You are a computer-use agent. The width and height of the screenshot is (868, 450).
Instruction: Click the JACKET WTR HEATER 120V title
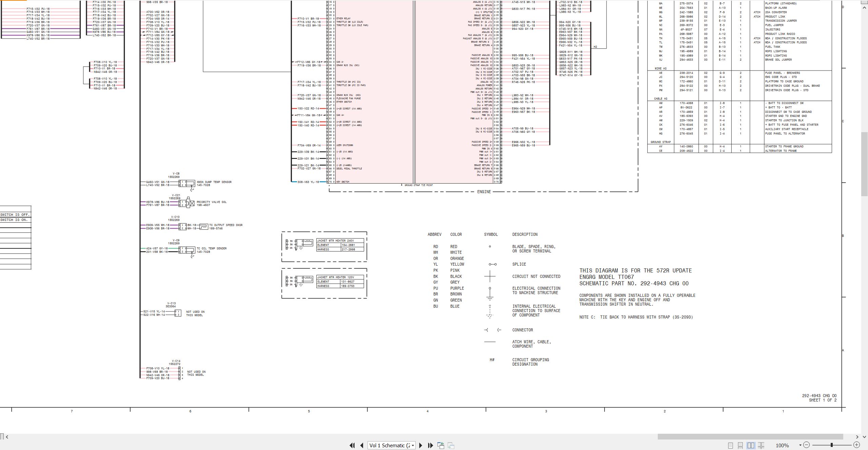tap(335, 277)
